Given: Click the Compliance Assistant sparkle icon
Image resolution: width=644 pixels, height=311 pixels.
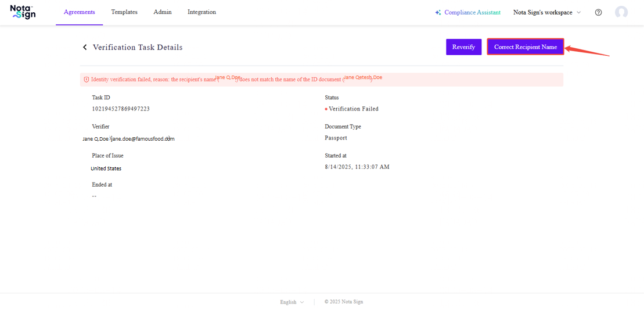Looking at the screenshot, I should (438, 13).
